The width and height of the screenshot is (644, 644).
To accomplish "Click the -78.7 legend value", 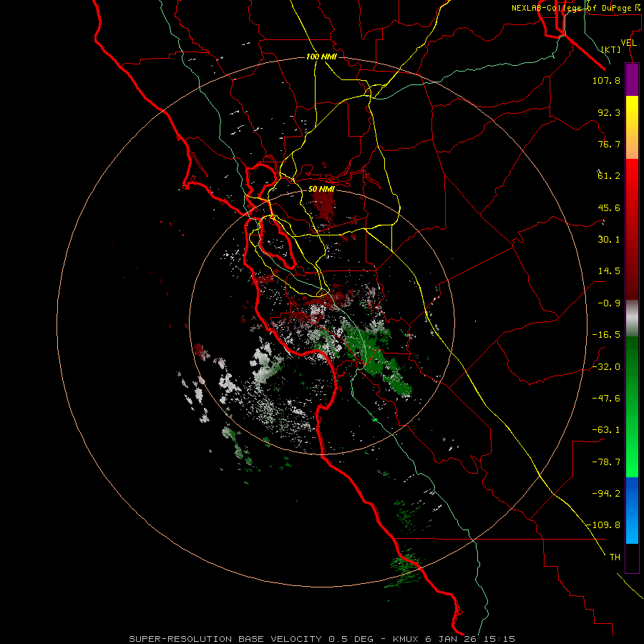I will point(606,462).
